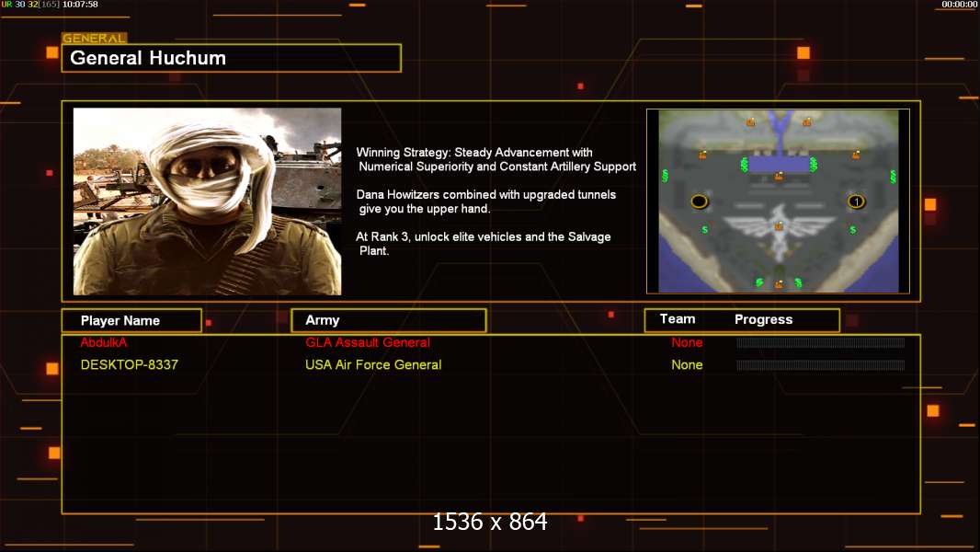Click the Team column header
Viewport: 980px width, 552px height.
[x=677, y=319]
